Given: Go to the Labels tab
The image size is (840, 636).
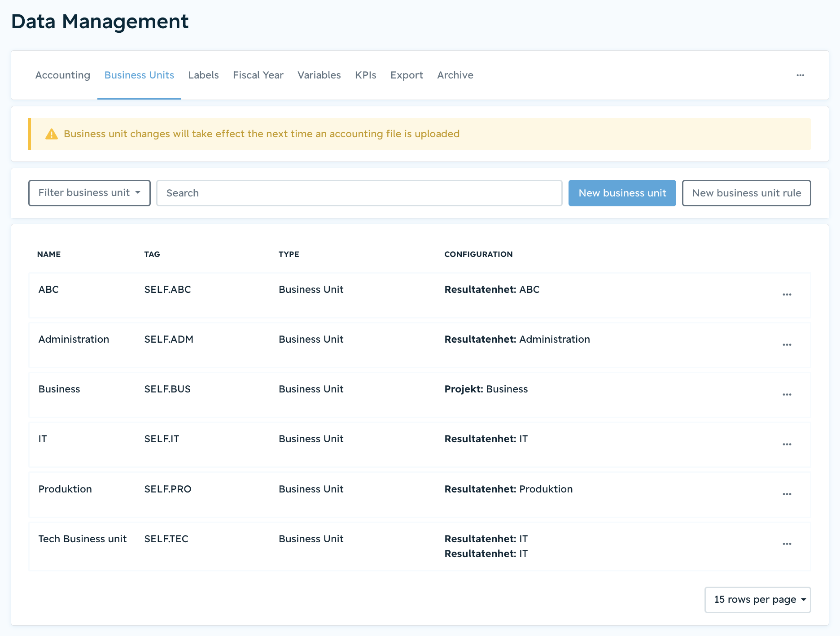Looking at the screenshot, I should pos(203,75).
